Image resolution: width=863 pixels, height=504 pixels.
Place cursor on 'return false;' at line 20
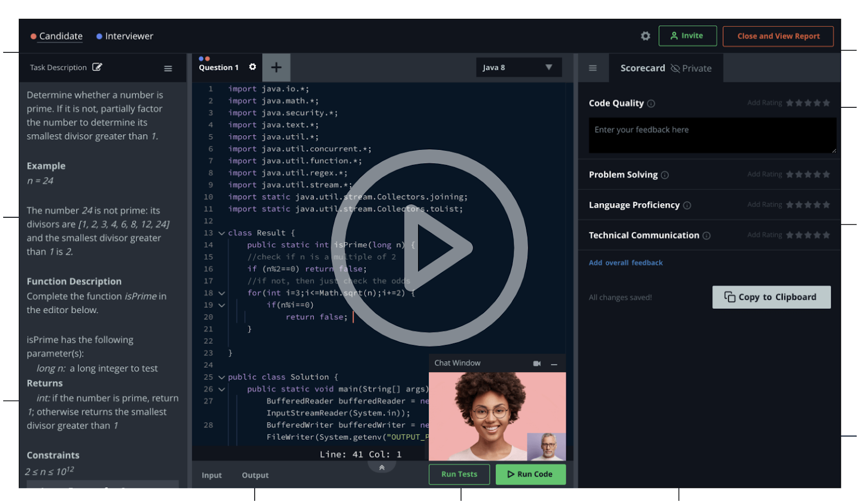click(317, 317)
